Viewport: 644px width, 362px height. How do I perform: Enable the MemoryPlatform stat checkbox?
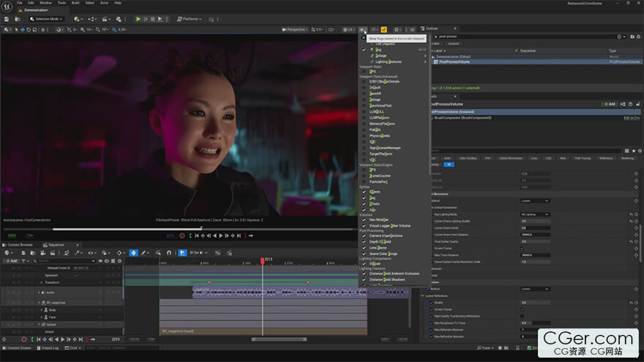point(364,123)
